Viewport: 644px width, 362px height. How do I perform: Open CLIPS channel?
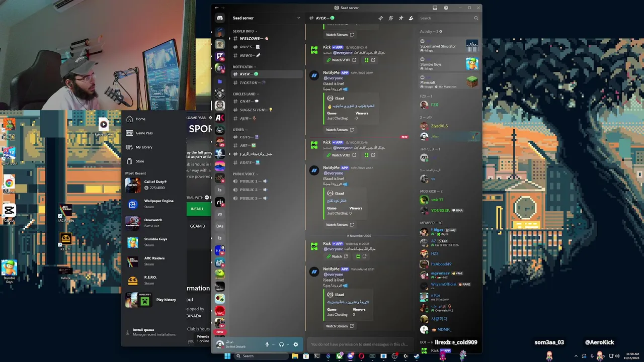pyautogui.click(x=267, y=137)
